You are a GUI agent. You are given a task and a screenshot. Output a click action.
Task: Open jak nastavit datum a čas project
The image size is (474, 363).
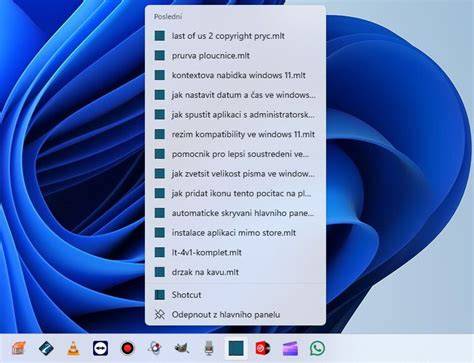[235, 95]
